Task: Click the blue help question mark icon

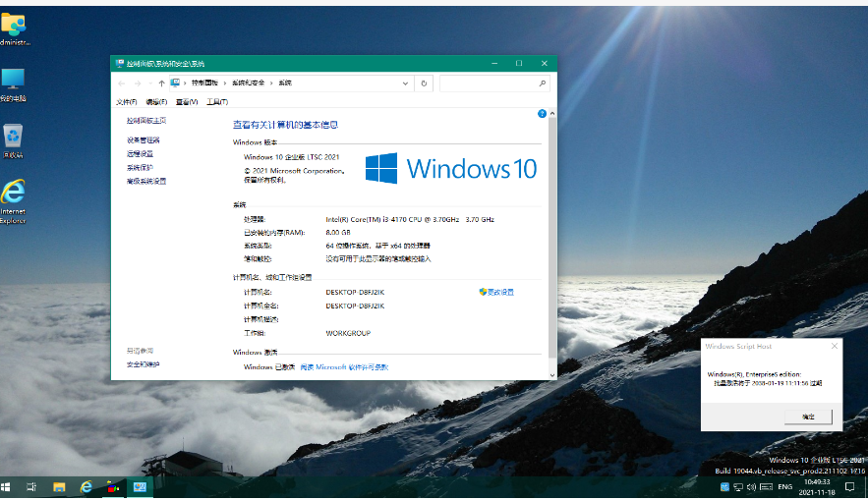Action: tap(542, 114)
